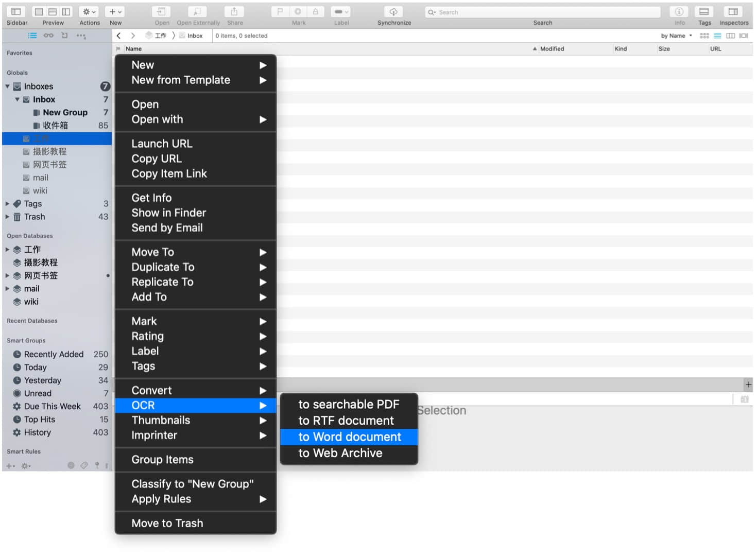Go forward with the right arrow
This screenshot has width=756, height=558.
[x=133, y=36]
